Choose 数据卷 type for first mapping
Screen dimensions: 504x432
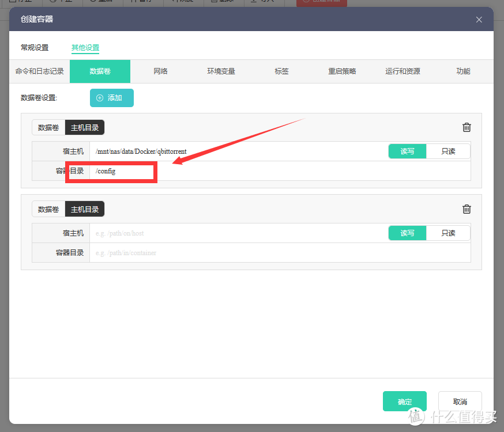pyautogui.click(x=48, y=128)
